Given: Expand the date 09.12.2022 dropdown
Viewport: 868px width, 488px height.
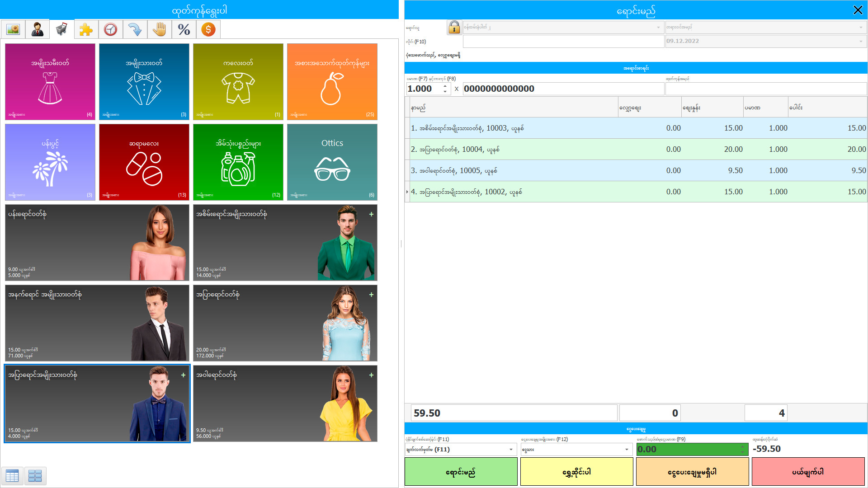Looking at the screenshot, I should [x=860, y=41].
